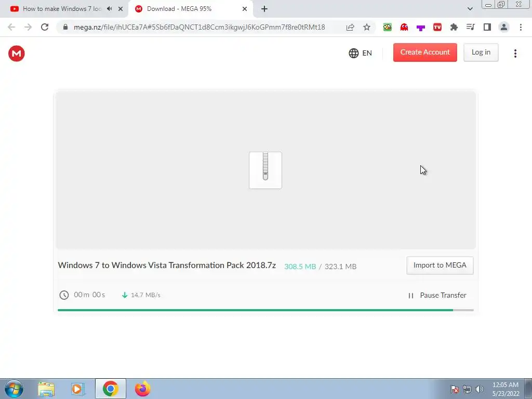Launch Firefox from the taskbar
The height and width of the screenshot is (399, 532).
(x=142, y=389)
